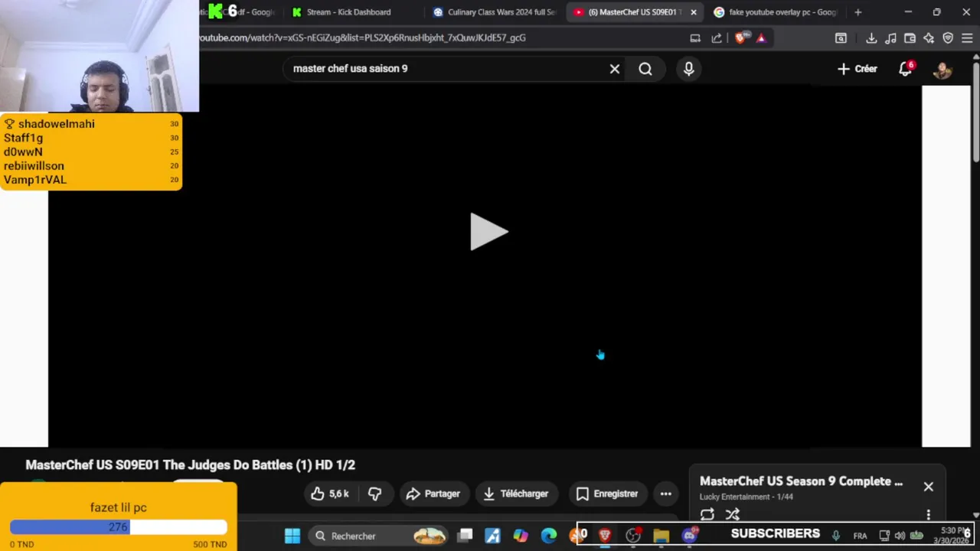980x551 pixels.
Task: Open Brave Rewards triangle icon
Action: tap(761, 38)
